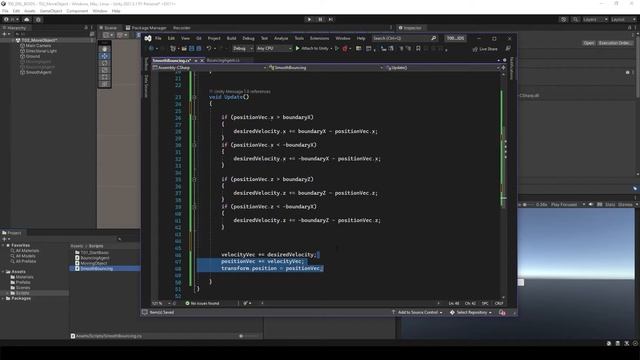This screenshot has width=640, height=360.
Task: Click Add to Source Control button
Action: [417, 313]
